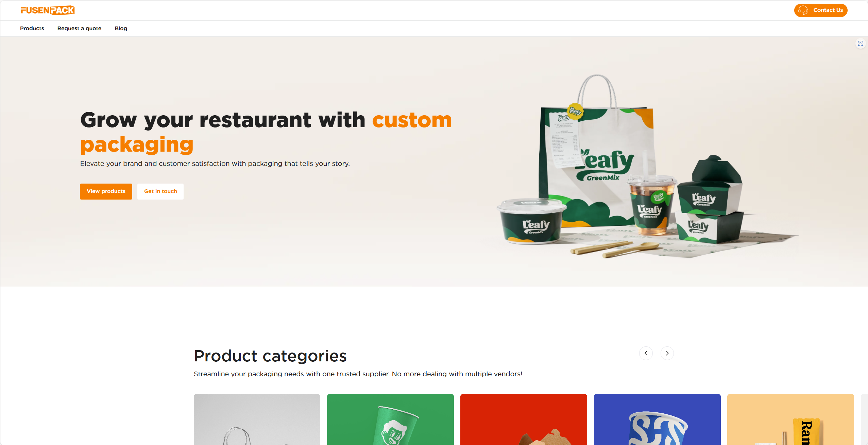Go to previous product categories slide
The width and height of the screenshot is (868, 445).
(x=646, y=353)
